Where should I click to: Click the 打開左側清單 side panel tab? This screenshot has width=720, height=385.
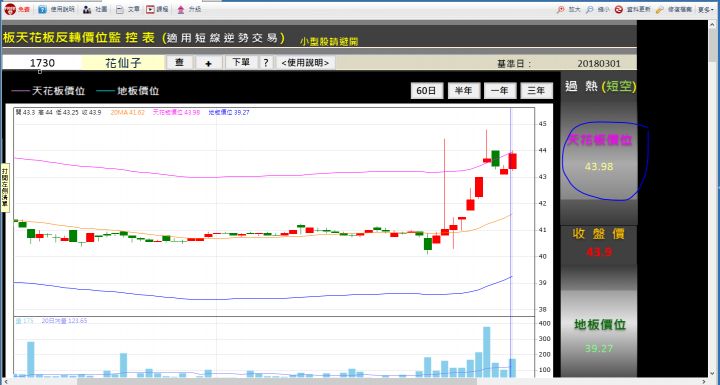click(x=5, y=187)
